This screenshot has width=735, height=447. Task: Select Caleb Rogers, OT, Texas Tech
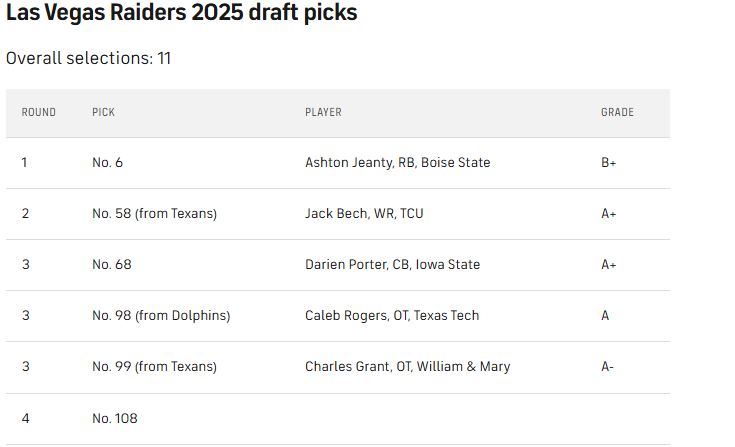click(392, 315)
